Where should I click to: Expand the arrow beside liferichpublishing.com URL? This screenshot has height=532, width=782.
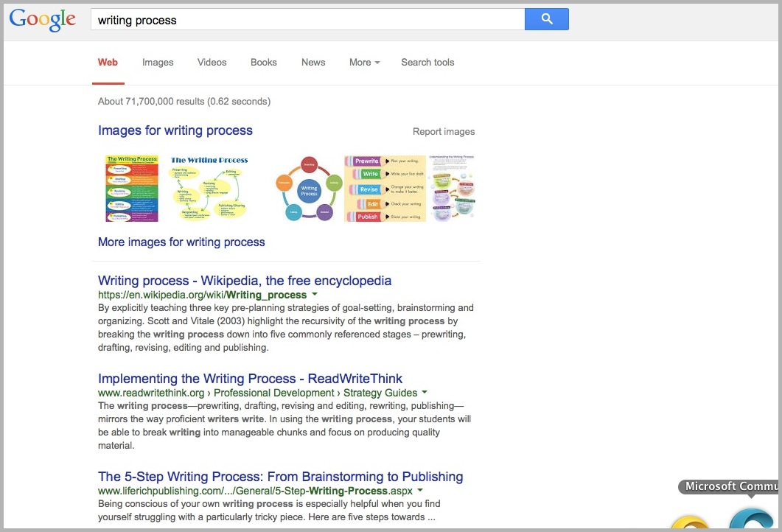tap(420, 491)
